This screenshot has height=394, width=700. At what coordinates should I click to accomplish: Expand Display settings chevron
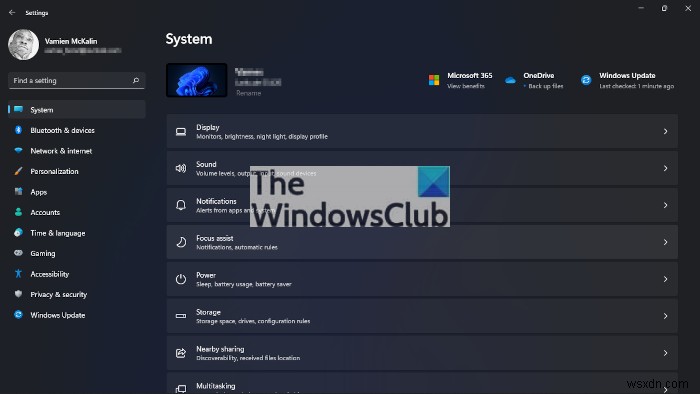click(x=665, y=132)
